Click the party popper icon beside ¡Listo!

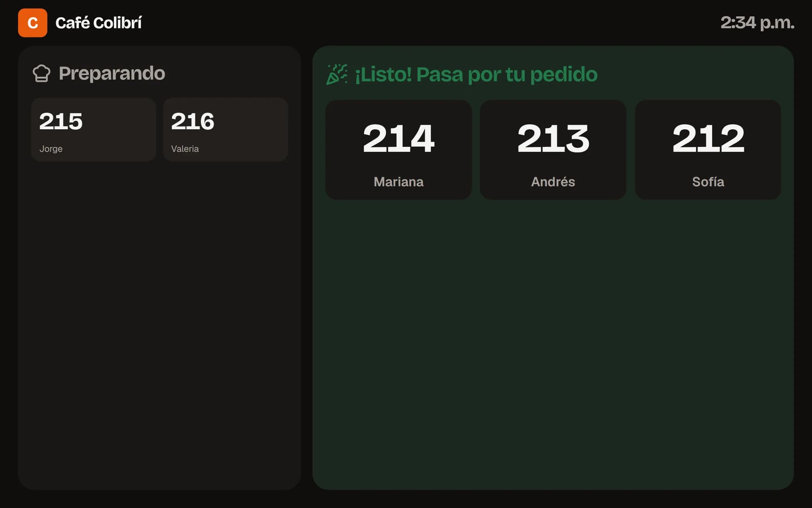(337, 74)
